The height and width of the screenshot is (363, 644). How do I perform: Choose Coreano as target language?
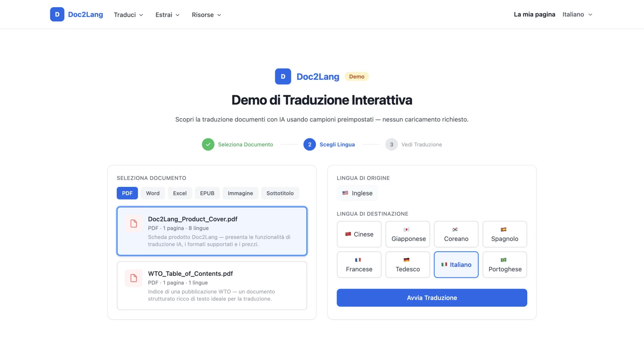pos(456,234)
